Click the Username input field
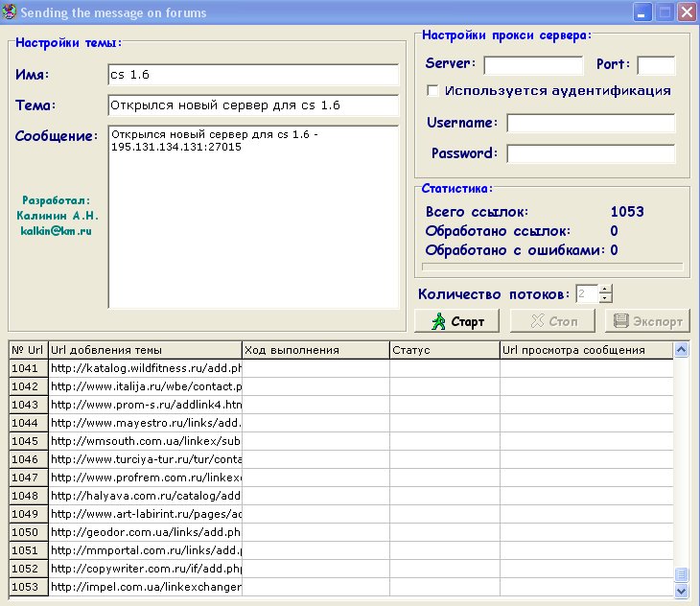This screenshot has height=606, width=700. click(x=591, y=123)
